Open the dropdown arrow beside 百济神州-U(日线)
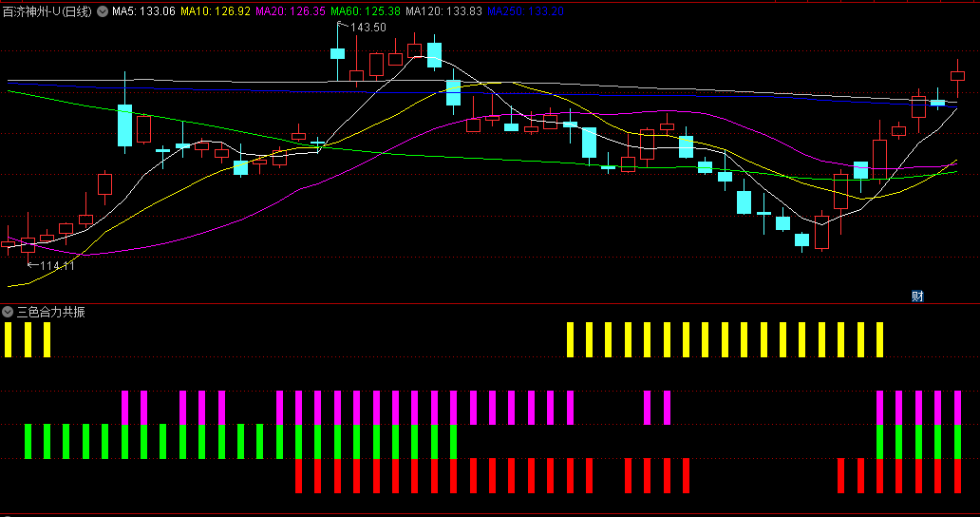 [103, 11]
